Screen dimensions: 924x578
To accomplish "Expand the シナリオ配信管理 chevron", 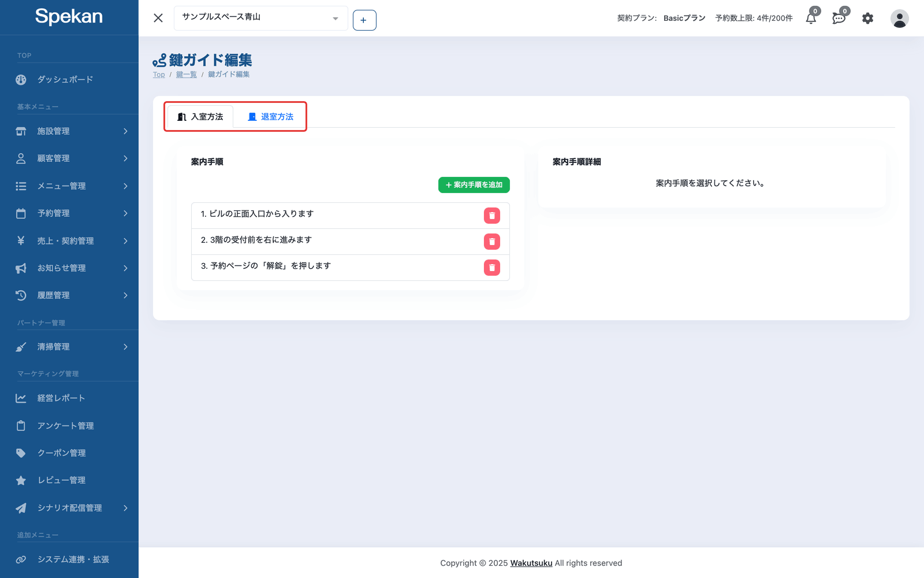I will (125, 508).
